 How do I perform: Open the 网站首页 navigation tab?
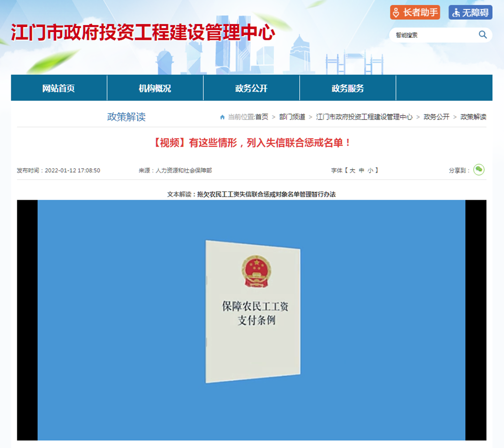pyautogui.click(x=59, y=89)
